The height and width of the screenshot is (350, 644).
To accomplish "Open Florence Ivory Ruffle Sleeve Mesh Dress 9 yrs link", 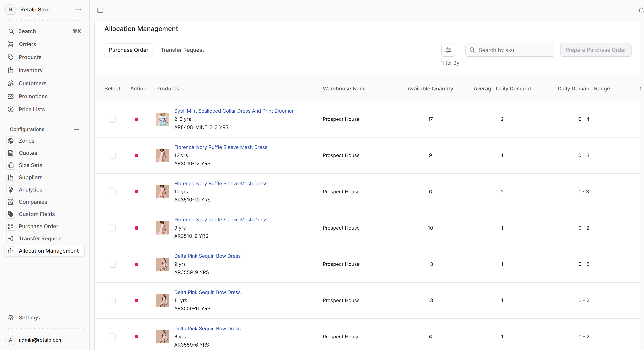I will pos(221,220).
